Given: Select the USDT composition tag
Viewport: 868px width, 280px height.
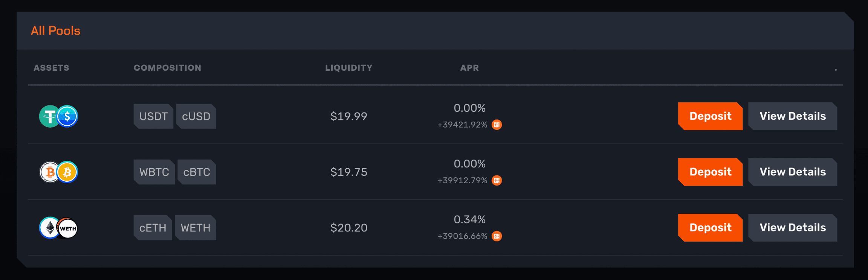Looking at the screenshot, I should (x=153, y=116).
